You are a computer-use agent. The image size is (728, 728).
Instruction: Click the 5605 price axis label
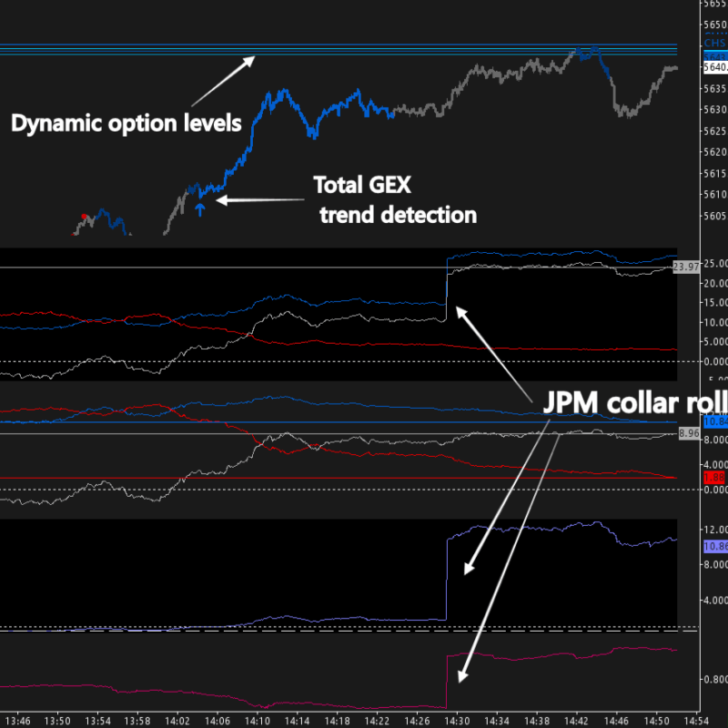(715, 216)
